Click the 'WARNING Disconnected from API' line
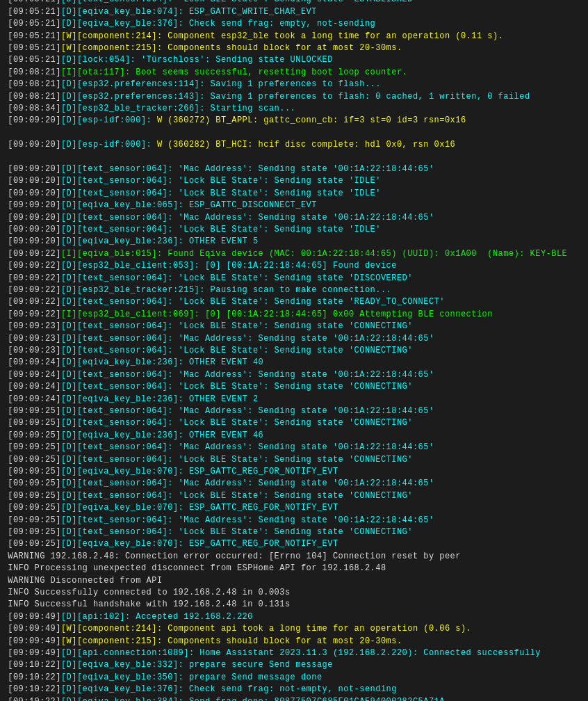This screenshot has height=701, width=588. pyautogui.click(x=85, y=581)
